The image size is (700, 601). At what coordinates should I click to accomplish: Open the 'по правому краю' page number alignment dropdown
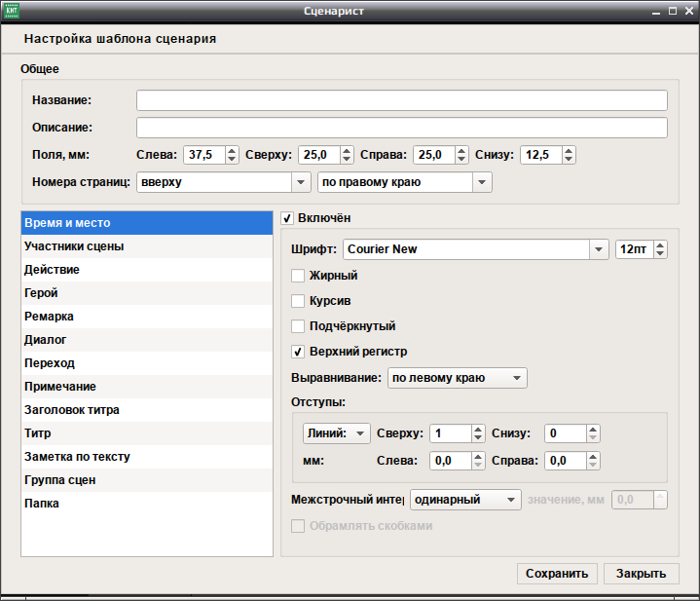(405, 182)
